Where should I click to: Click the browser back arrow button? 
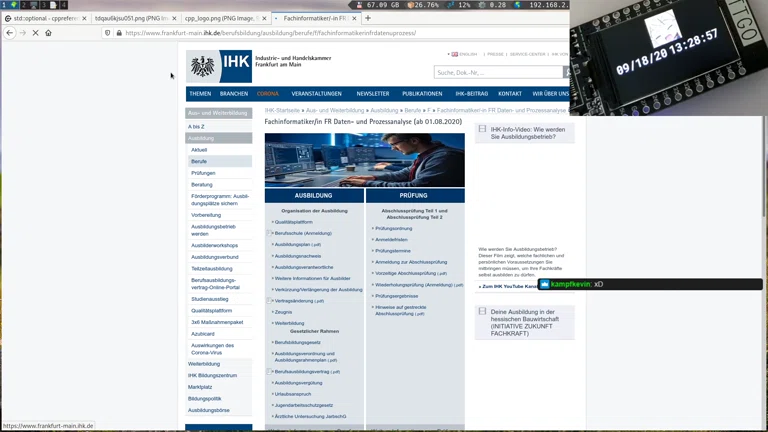10,33
